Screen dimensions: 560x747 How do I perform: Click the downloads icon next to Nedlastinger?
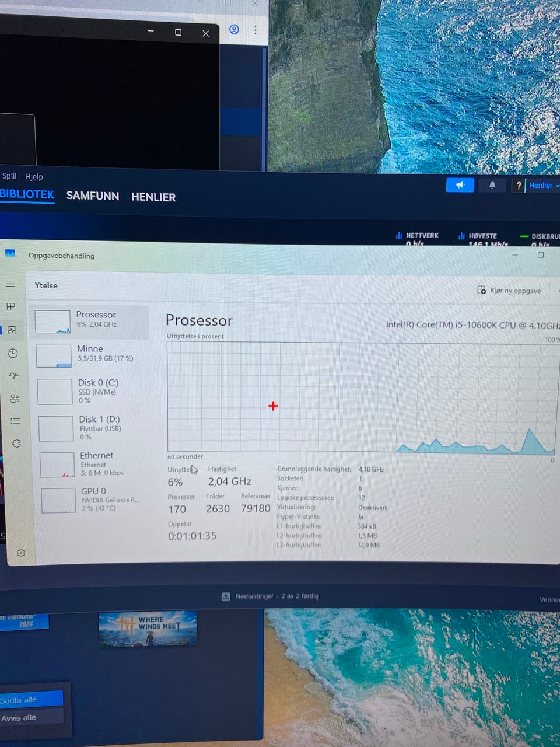click(226, 596)
